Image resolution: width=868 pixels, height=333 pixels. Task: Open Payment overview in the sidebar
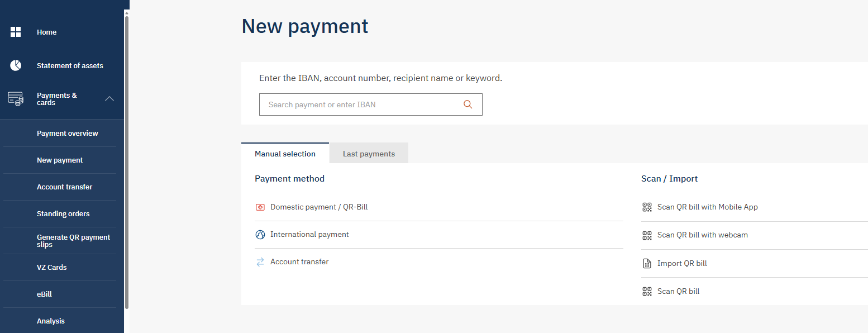(x=67, y=133)
